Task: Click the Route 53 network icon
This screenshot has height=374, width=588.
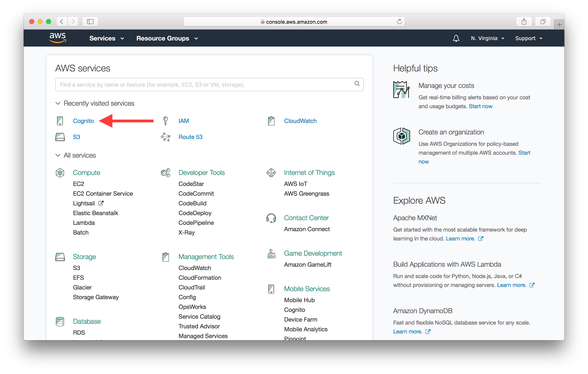Action: point(166,137)
